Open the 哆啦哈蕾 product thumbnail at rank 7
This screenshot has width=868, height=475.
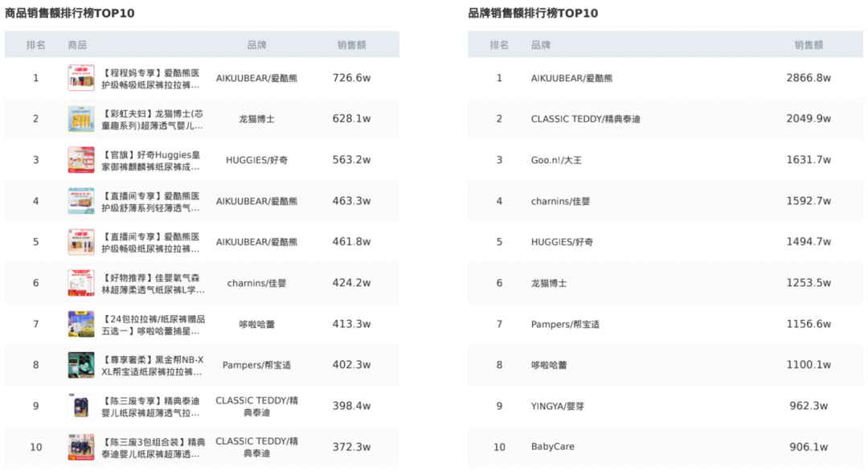81,324
